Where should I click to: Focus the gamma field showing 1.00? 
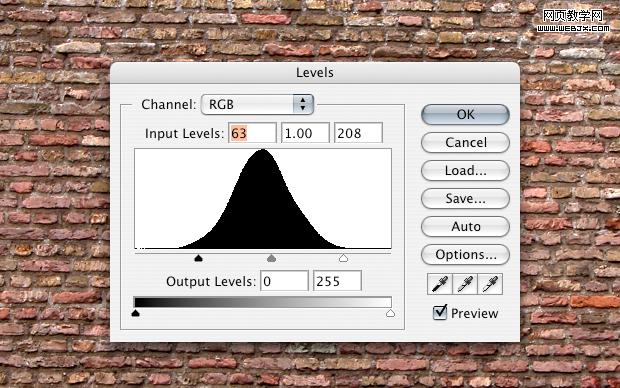point(305,133)
